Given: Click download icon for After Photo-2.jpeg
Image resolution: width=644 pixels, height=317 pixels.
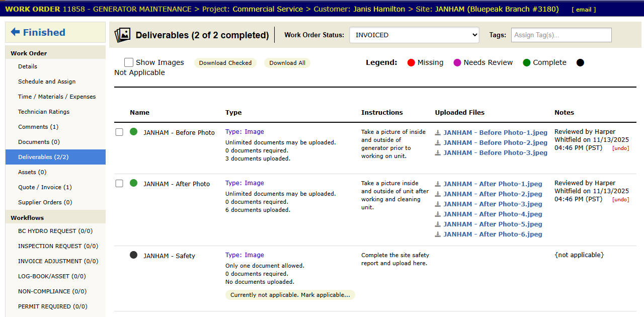Looking at the screenshot, I should click(438, 194).
